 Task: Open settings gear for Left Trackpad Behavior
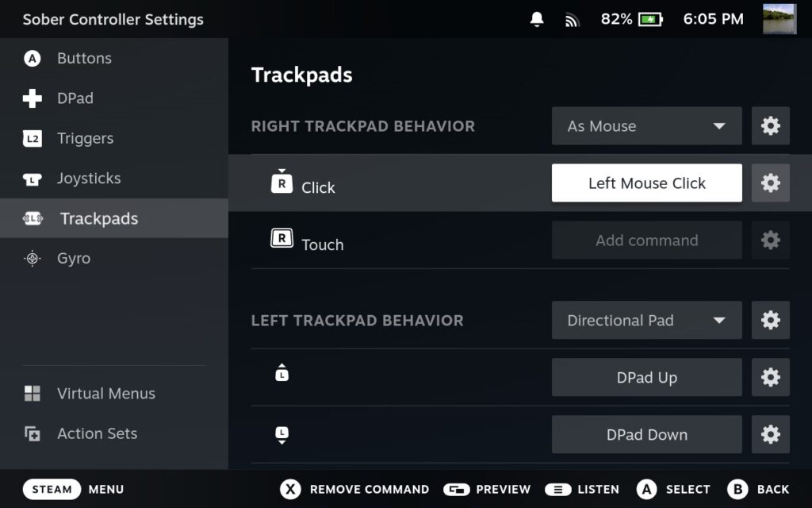click(770, 321)
